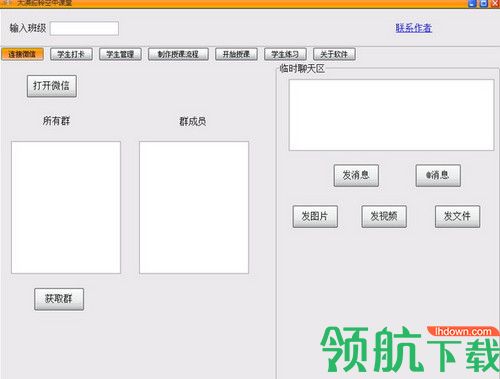Screen dimensions: 500x379
Task: Click the 打开微信 button
Action: click(52, 86)
